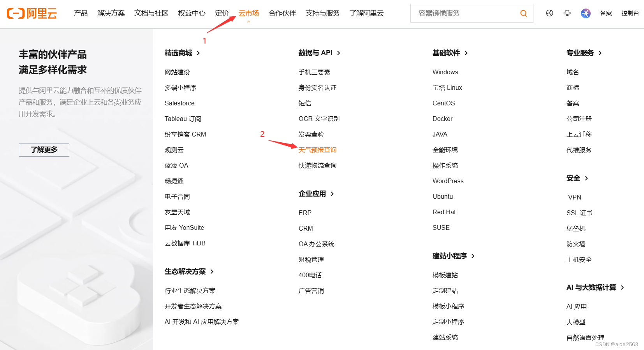Open Tableau 订阅 link
Viewport: 644px width, 350px height.
pyautogui.click(x=183, y=119)
